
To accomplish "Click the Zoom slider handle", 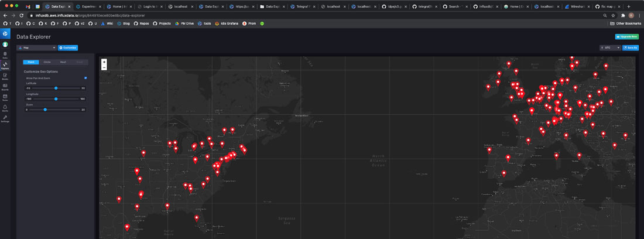I will pos(45,110).
